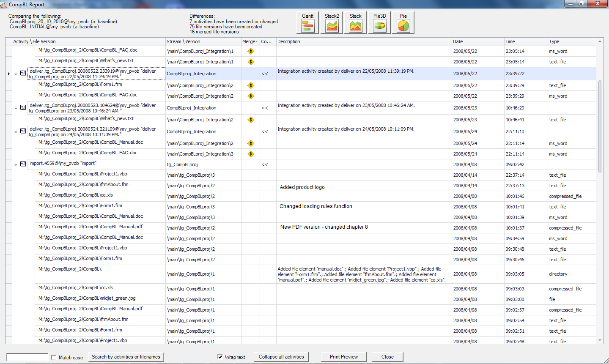This screenshot has width=609, height=364.
Task: Click activity icon beside import.4559 row
Action: 23,164
